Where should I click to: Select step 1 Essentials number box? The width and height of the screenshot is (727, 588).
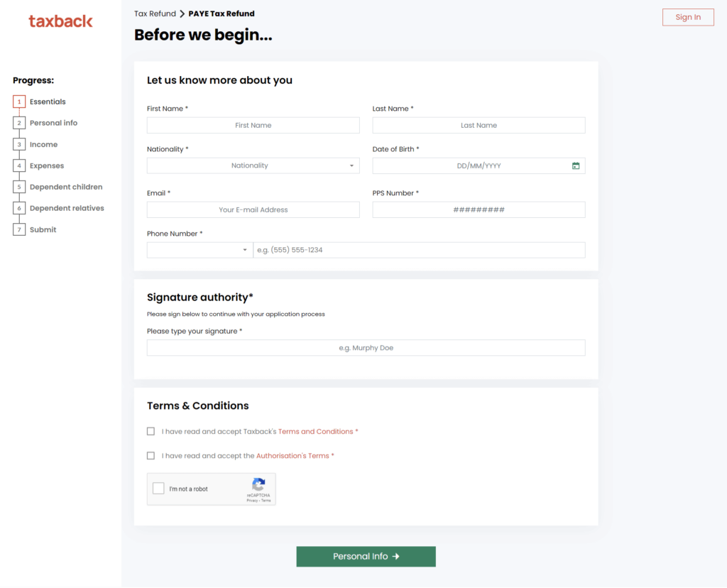point(19,102)
